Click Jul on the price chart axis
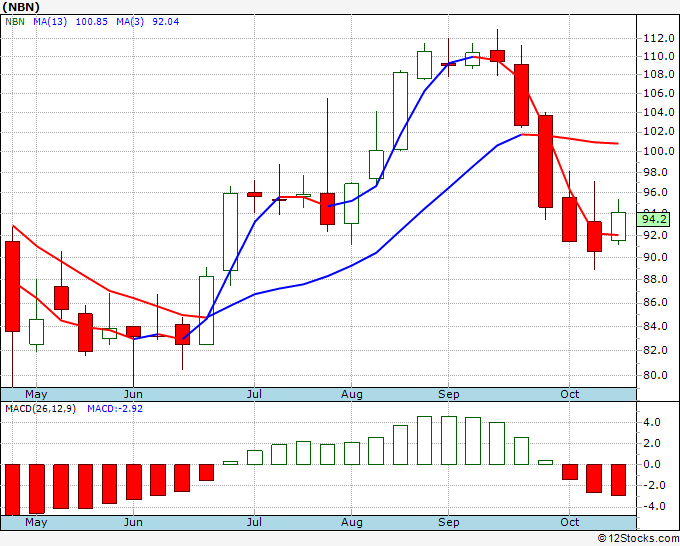The image size is (680, 546). click(x=254, y=394)
